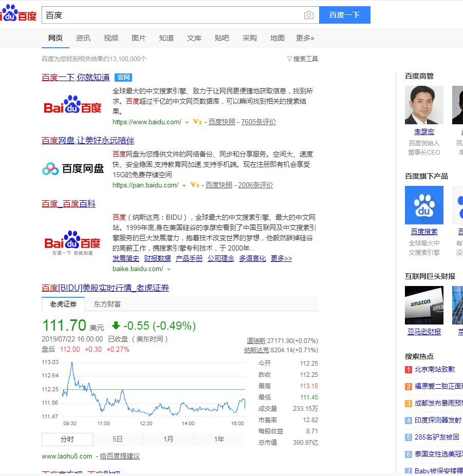This screenshot has width=463, height=476.
Task: Open result 百度一下,你就知道
Action: point(76,78)
